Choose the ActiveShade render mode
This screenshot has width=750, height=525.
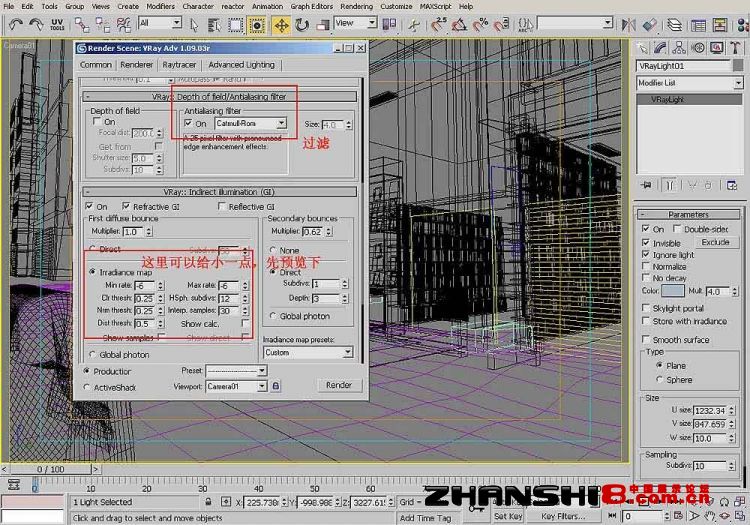[87, 387]
